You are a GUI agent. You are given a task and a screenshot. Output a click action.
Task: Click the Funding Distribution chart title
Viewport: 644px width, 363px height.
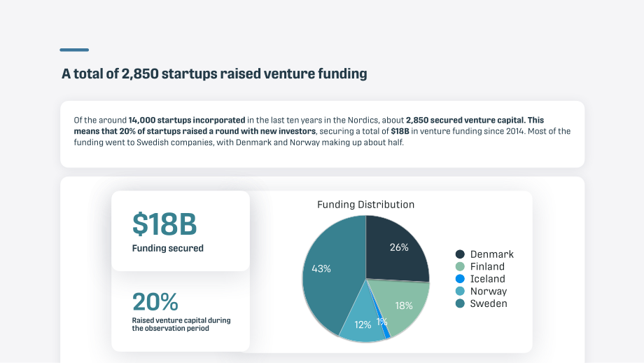(x=365, y=205)
